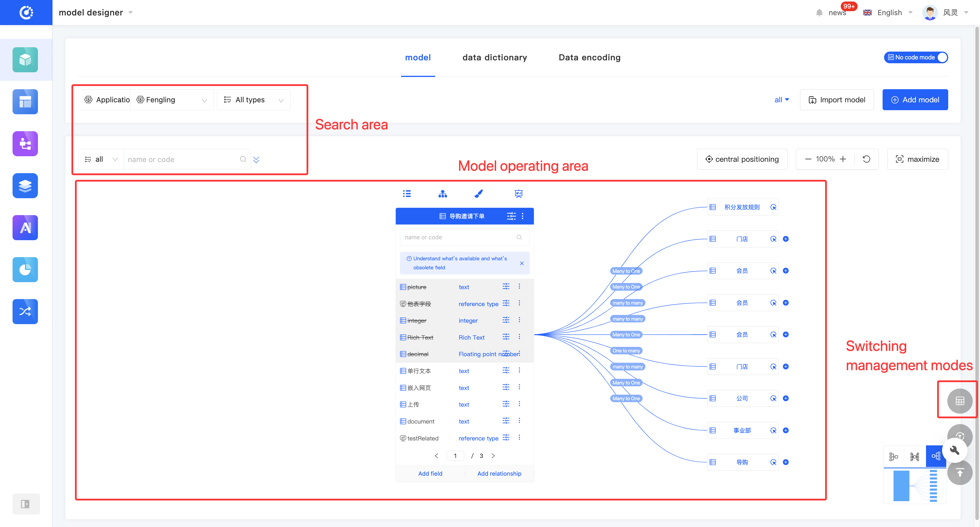Viewport: 980px width, 527px height.
Task: Click the Add model button
Action: pyautogui.click(x=915, y=100)
